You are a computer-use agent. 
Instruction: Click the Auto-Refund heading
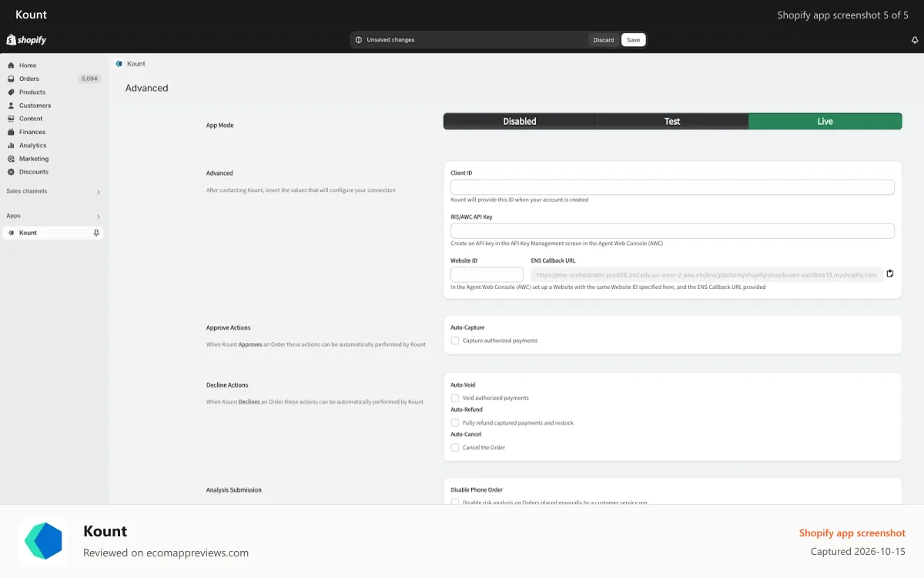click(x=467, y=410)
